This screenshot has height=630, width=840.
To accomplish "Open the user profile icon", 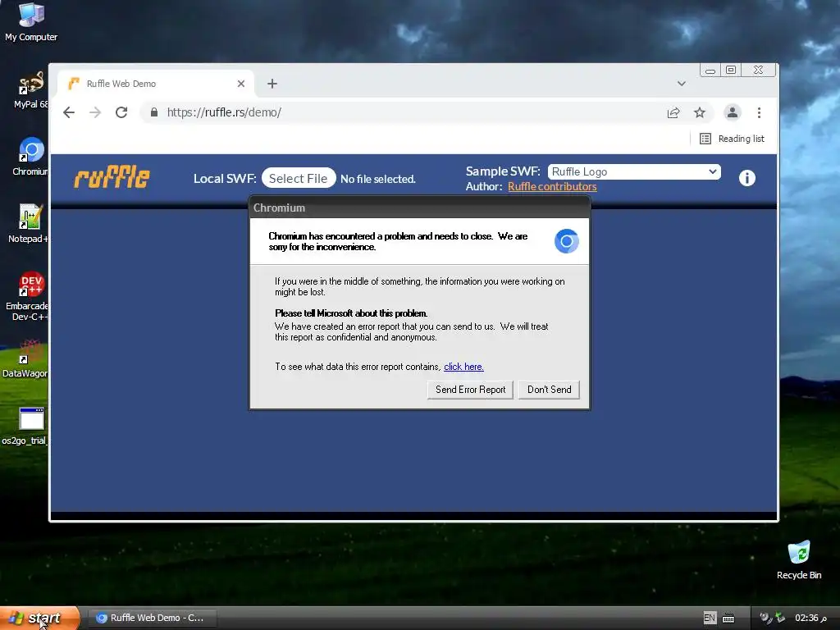I will pos(733,112).
